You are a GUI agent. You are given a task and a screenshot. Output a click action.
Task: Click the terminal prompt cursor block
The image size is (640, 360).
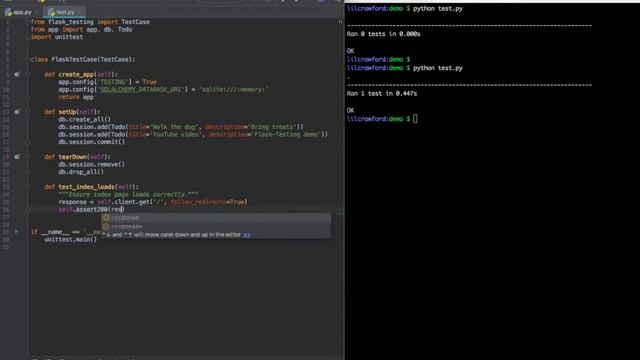pos(415,119)
